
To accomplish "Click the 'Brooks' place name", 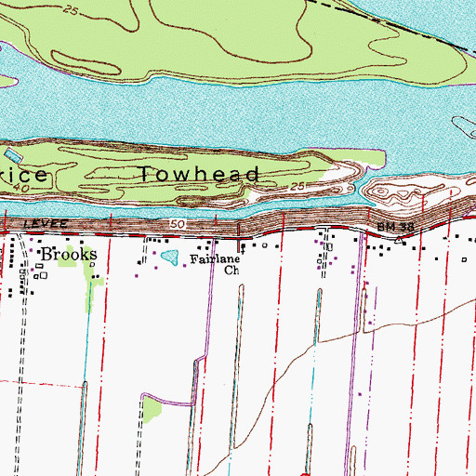I will tap(69, 255).
